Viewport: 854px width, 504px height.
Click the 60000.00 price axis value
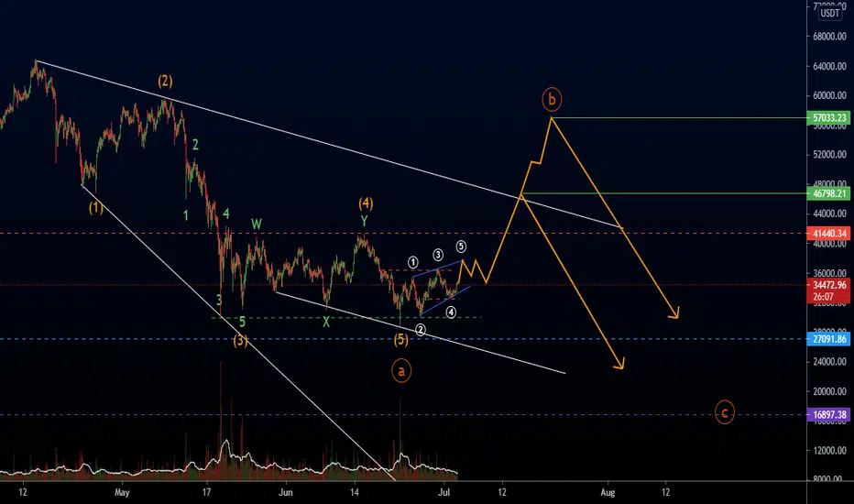829,95
